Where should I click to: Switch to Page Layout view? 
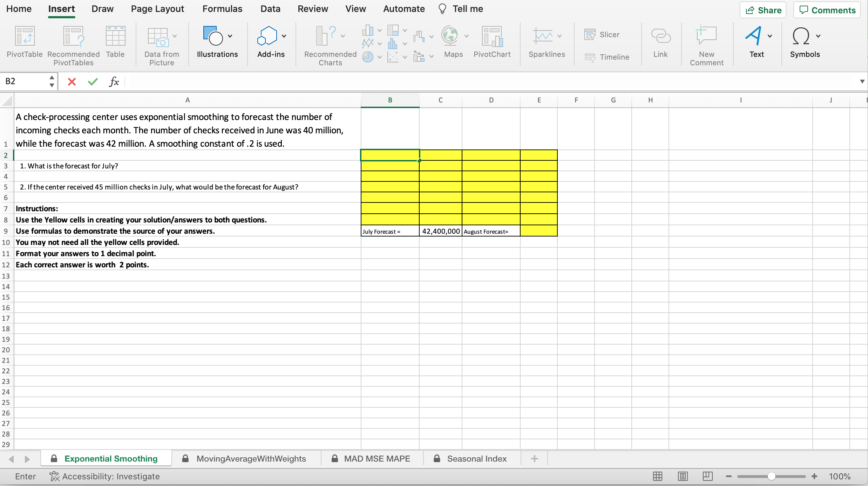[683, 476]
